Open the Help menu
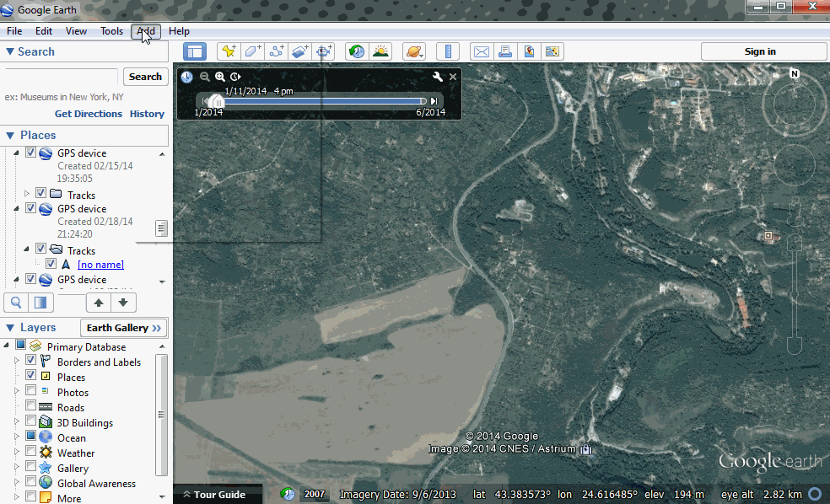This screenshot has width=830, height=504. (x=179, y=31)
